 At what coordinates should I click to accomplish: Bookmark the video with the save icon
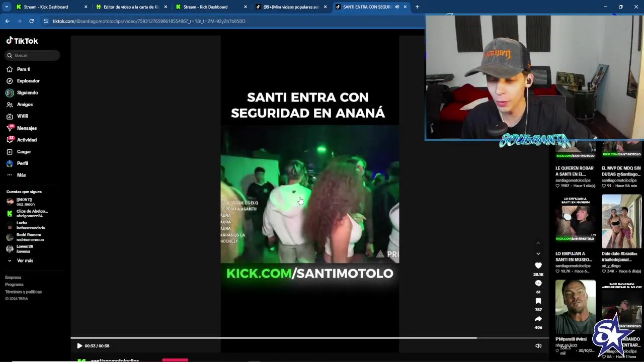tap(538, 301)
